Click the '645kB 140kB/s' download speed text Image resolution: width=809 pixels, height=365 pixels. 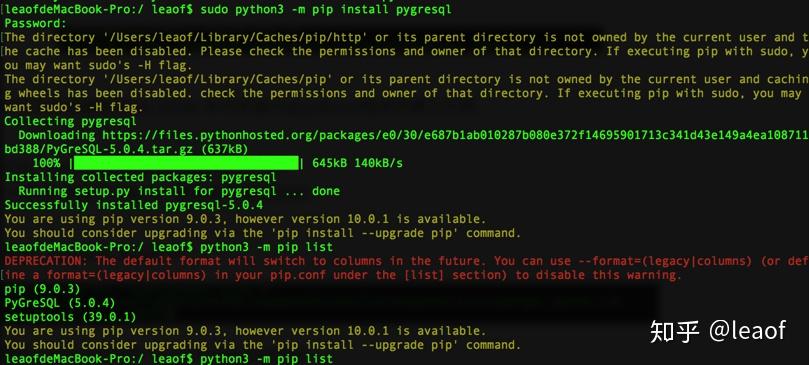(x=358, y=163)
